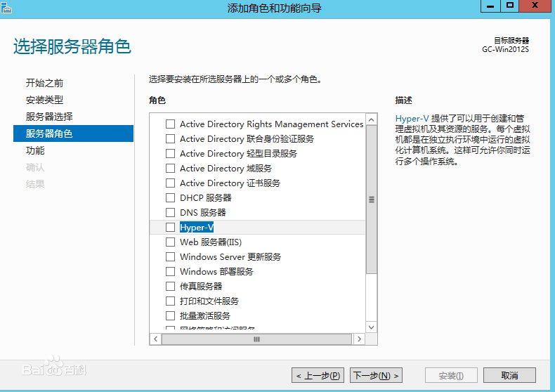Check the Hyper-V role checkbox

tap(170, 228)
